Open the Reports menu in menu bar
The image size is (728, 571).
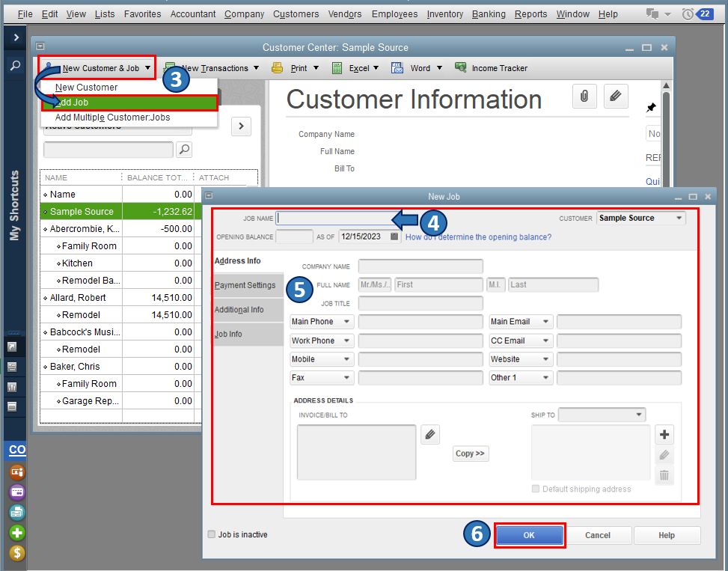click(530, 14)
